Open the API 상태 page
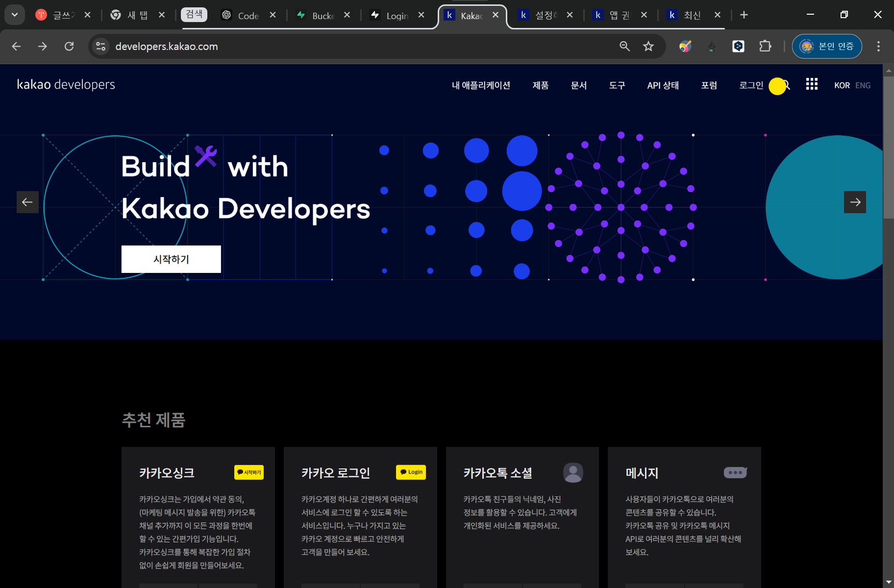Viewport: 894px width, 588px height. [x=663, y=85]
